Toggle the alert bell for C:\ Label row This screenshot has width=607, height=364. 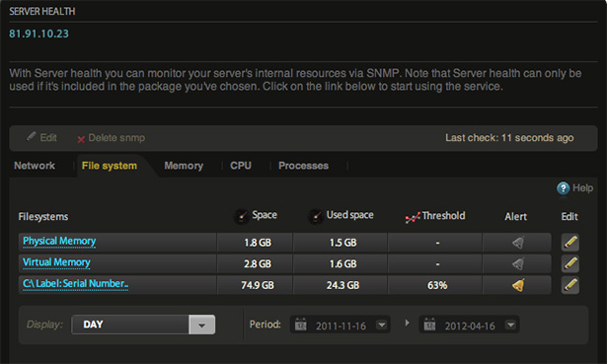click(518, 285)
